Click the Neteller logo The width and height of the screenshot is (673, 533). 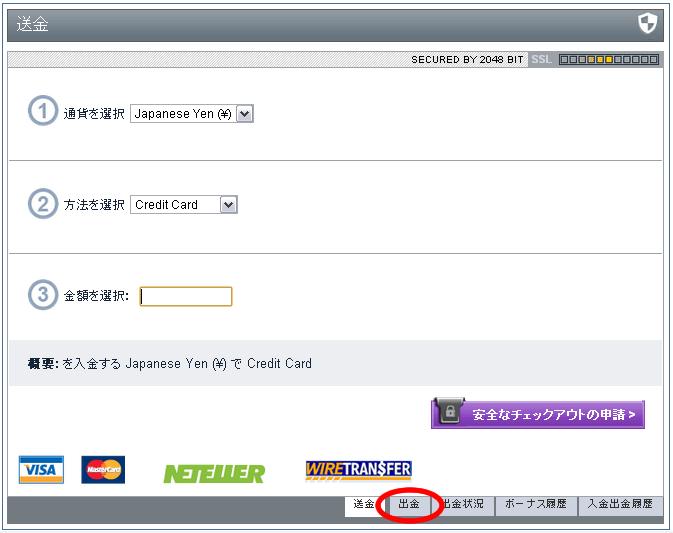(x=214, y=474)
